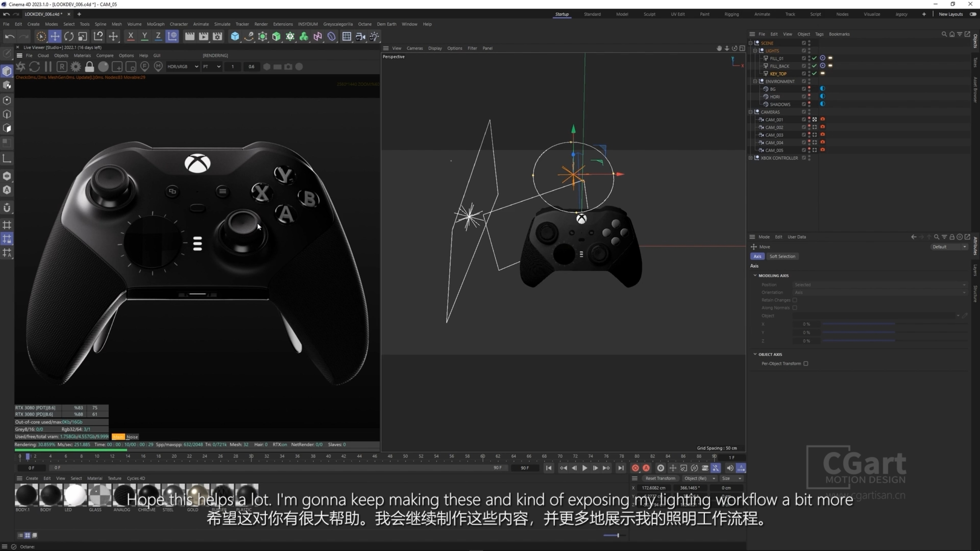Search objects with magnifier icon

pos(944,34)
